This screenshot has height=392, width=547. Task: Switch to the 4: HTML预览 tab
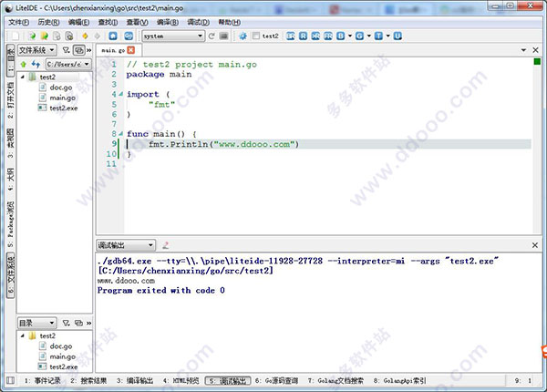point(181,380)
